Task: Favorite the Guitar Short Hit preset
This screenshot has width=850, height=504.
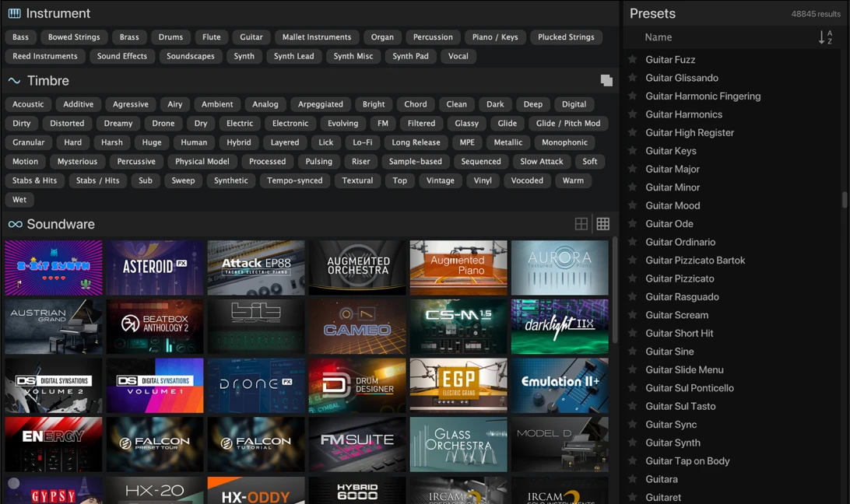Action: [632, 334]
